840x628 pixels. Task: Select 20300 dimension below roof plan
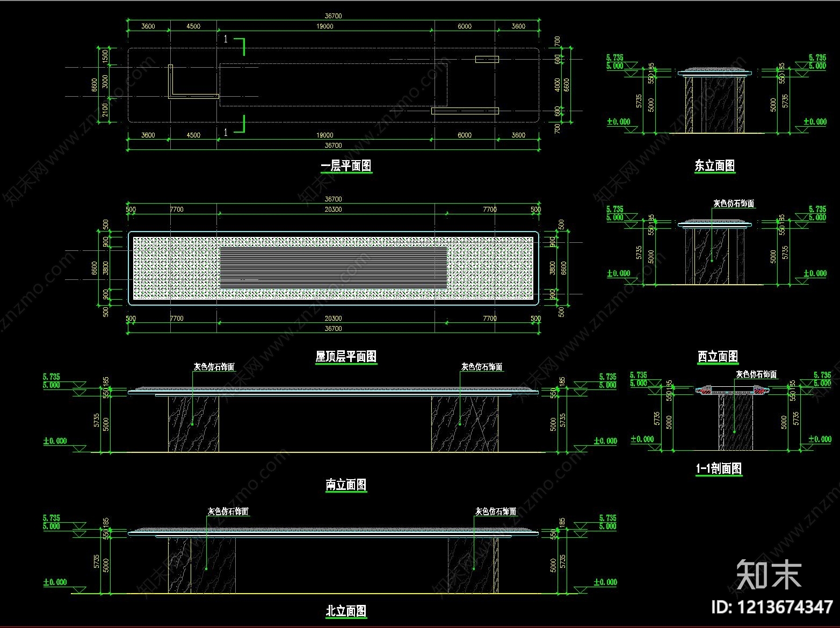pyautogui.click(x=333, y=319)
